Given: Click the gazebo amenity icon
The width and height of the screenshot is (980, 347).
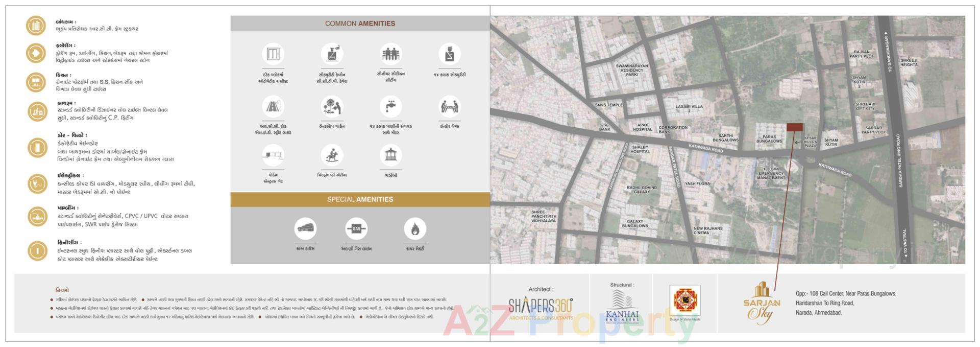Looking at the screenshot, I should (390, 155).
